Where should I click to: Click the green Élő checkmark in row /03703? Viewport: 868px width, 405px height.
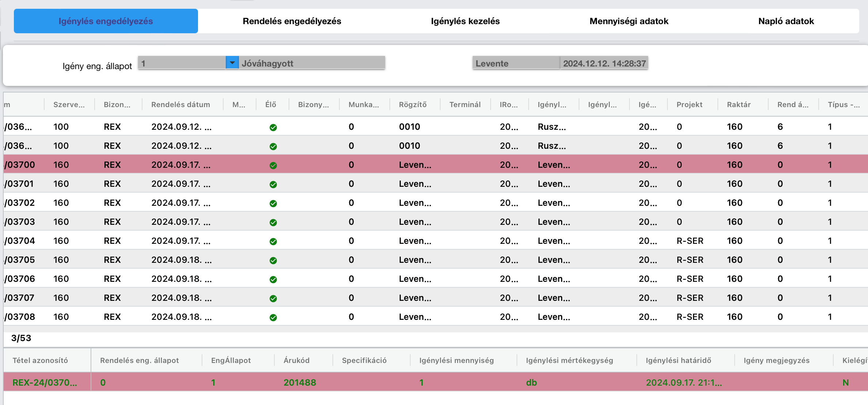point(273,222)
